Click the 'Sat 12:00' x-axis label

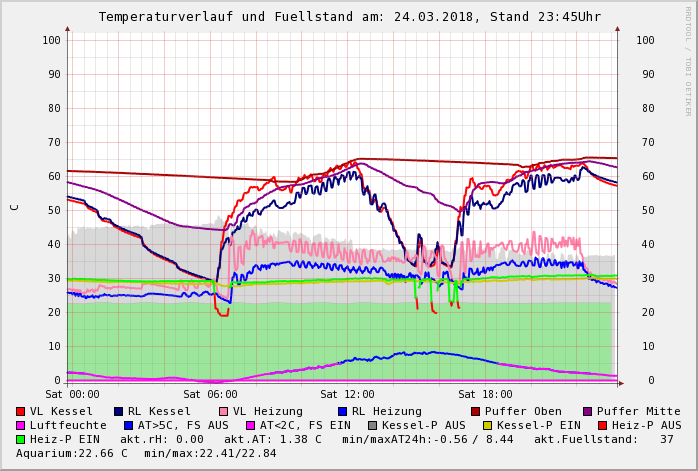(x=348, y=395)
